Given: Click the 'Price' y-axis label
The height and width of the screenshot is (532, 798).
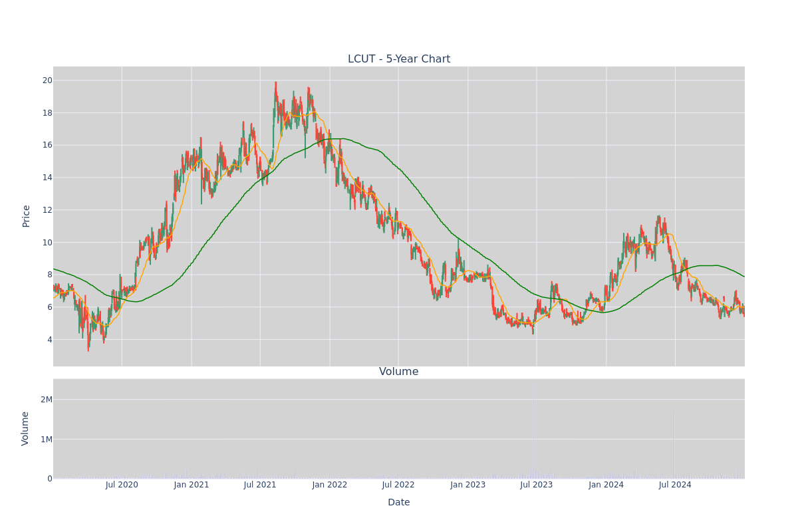Looking at the screenshot, I should tap(27, 216).
